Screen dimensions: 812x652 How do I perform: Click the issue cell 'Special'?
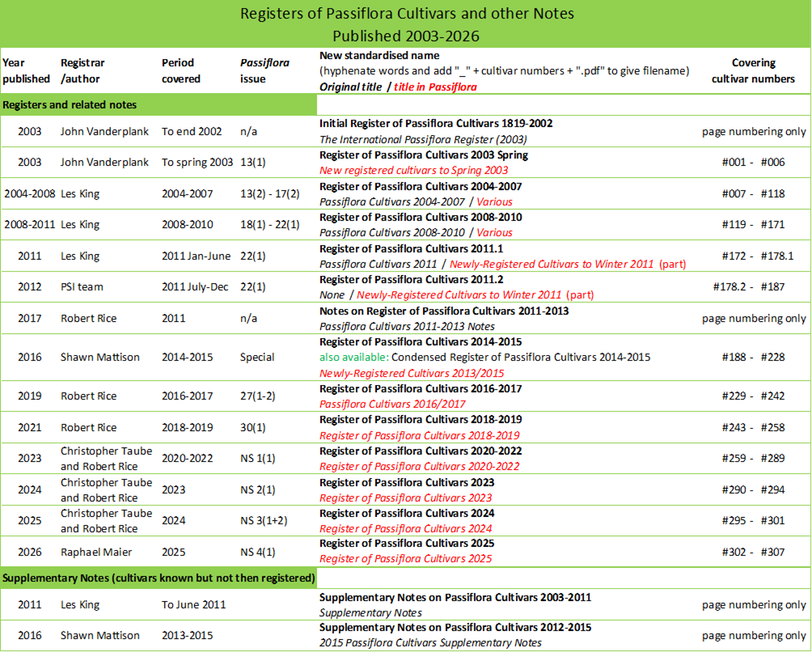(x=257, y=358)
